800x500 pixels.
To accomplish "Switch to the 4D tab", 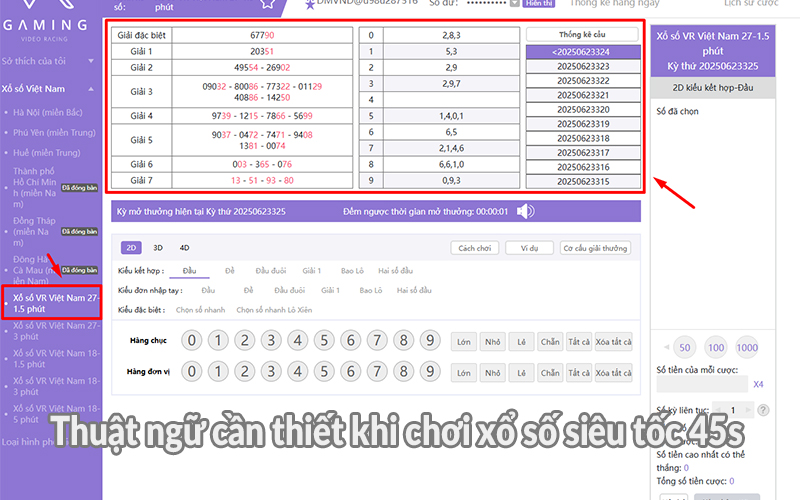I will click(184, 247).
